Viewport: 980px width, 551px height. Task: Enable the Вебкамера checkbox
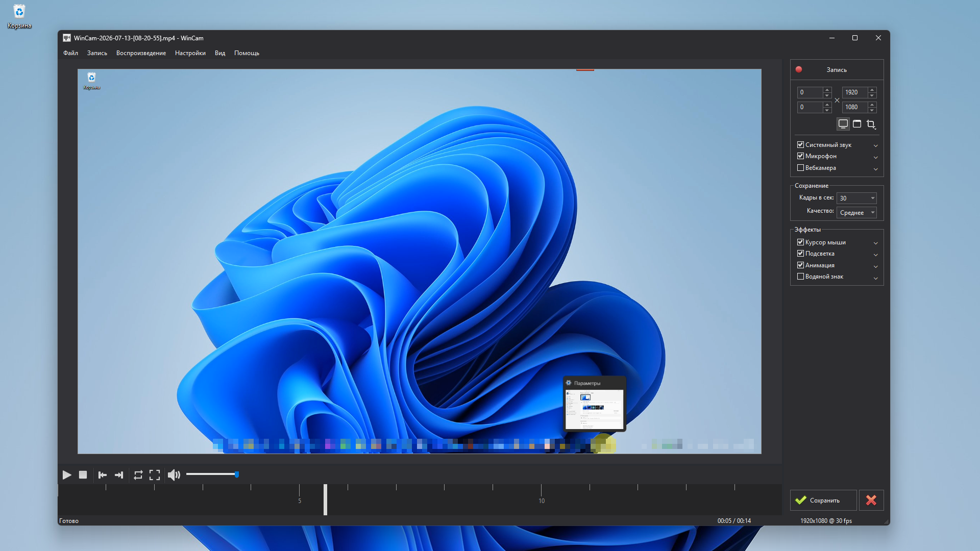tap(800, 168)
